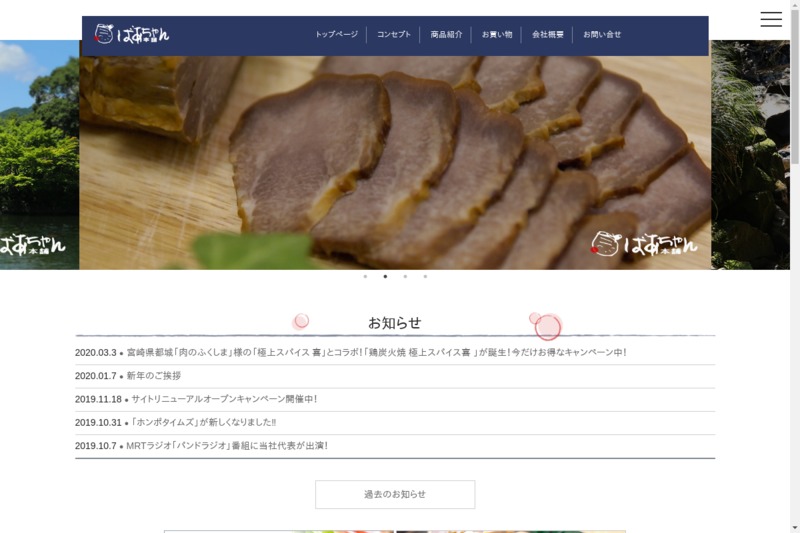This screenshot has width=800, height=533.
Task: Open お問い合せ navigation item
Action: (602, 34)
